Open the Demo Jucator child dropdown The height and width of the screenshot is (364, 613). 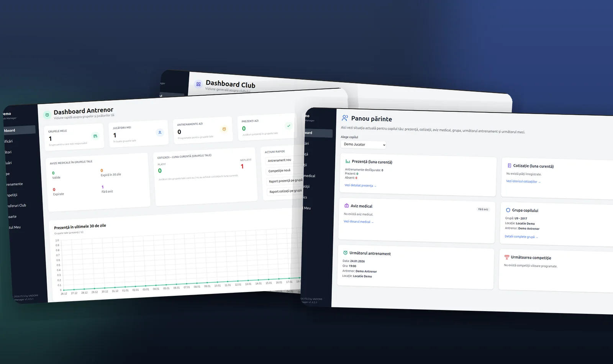[363, 144]
